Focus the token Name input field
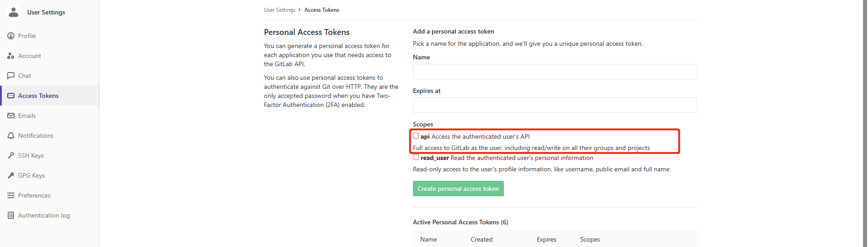This screenshot has height=247, width=868. click(555, 72)
